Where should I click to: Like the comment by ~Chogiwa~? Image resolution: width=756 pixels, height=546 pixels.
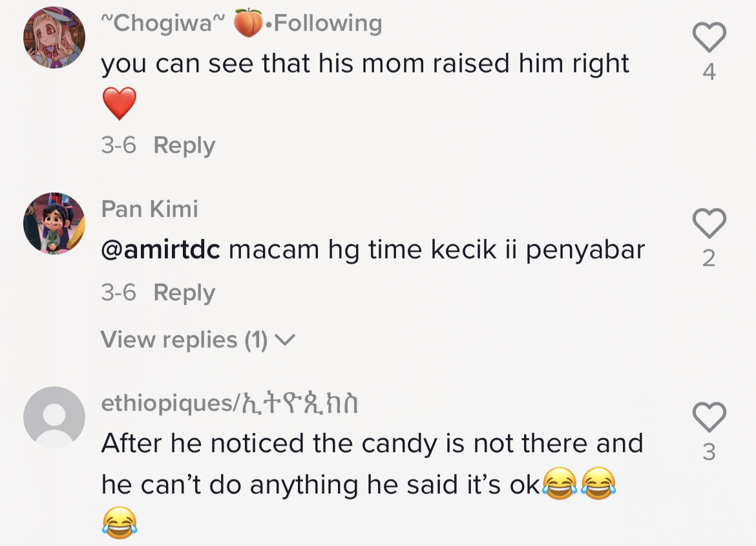click(709, 37)
